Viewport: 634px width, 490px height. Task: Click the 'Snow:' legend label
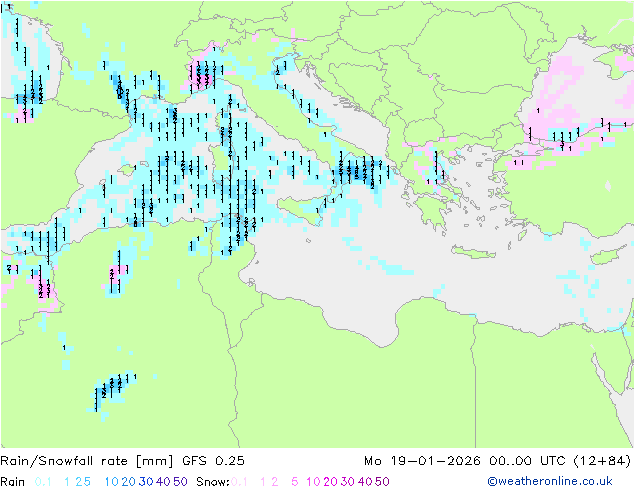click(213, 482)
